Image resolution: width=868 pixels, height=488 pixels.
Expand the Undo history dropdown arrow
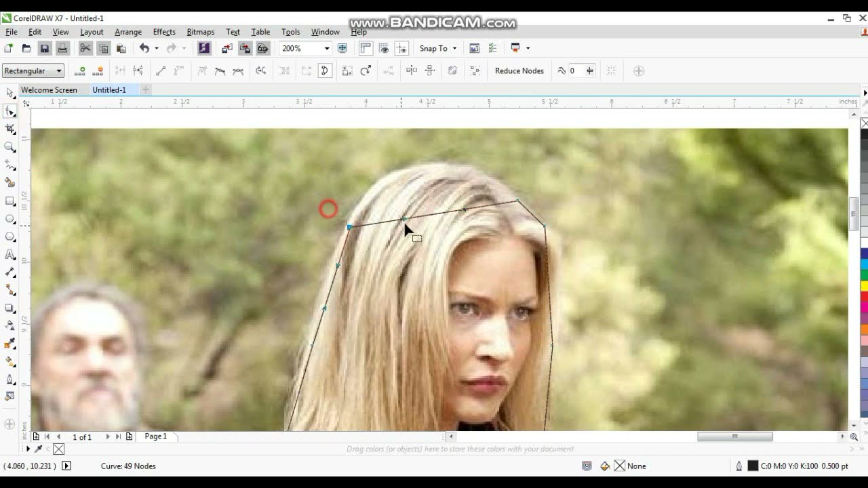[157, 48]
